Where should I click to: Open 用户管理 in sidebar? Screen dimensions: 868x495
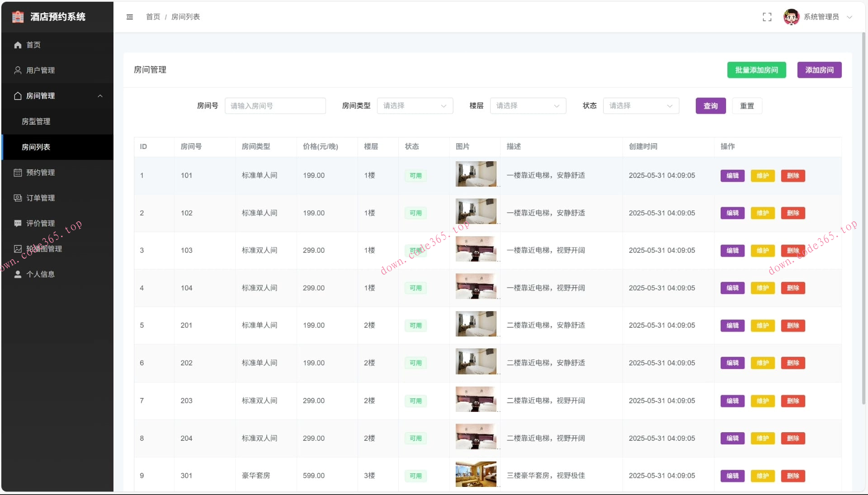point(40,70)
